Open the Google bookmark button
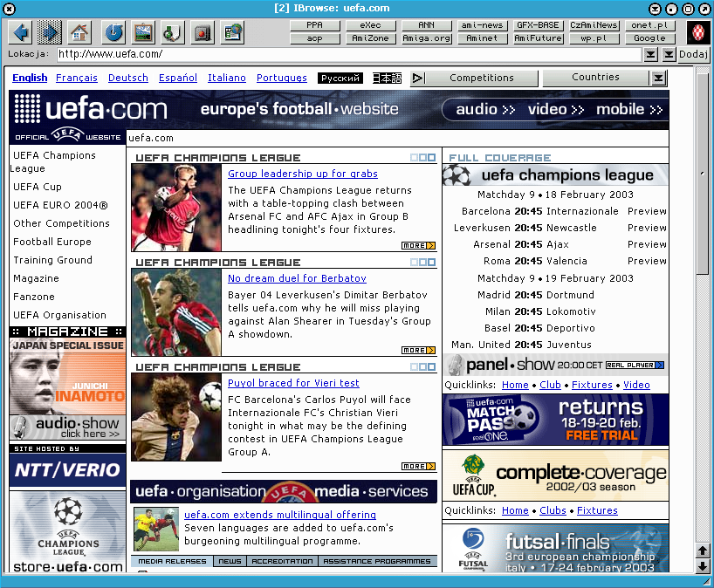Viewport: 714px width, 588px height. pyautogui.click(x=649, y=38)
